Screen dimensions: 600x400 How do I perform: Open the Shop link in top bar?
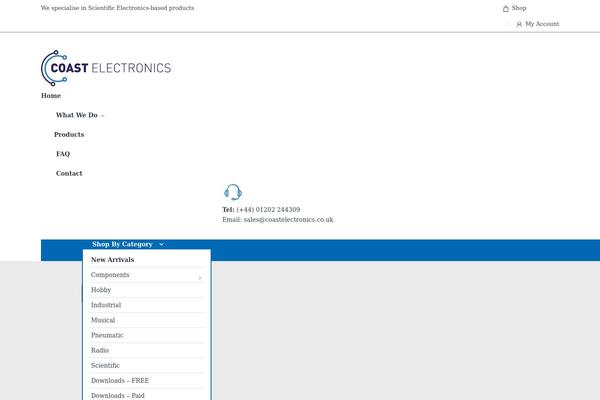[519, 8]
